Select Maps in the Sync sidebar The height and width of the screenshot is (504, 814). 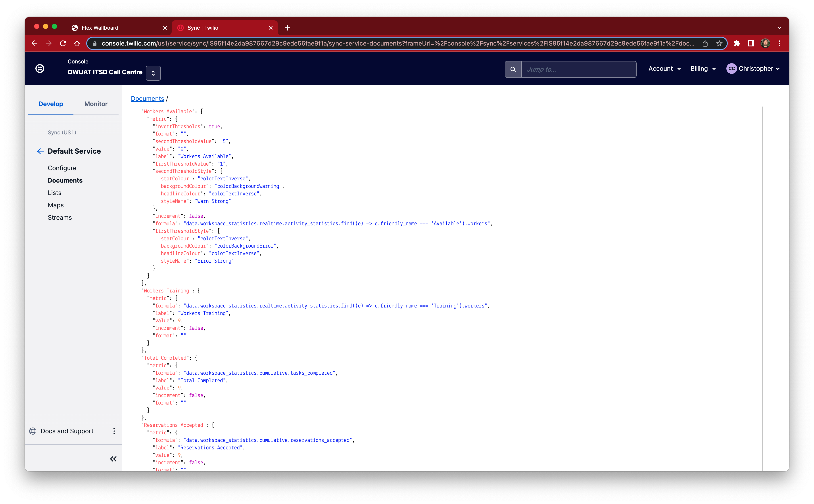point(56,205)
